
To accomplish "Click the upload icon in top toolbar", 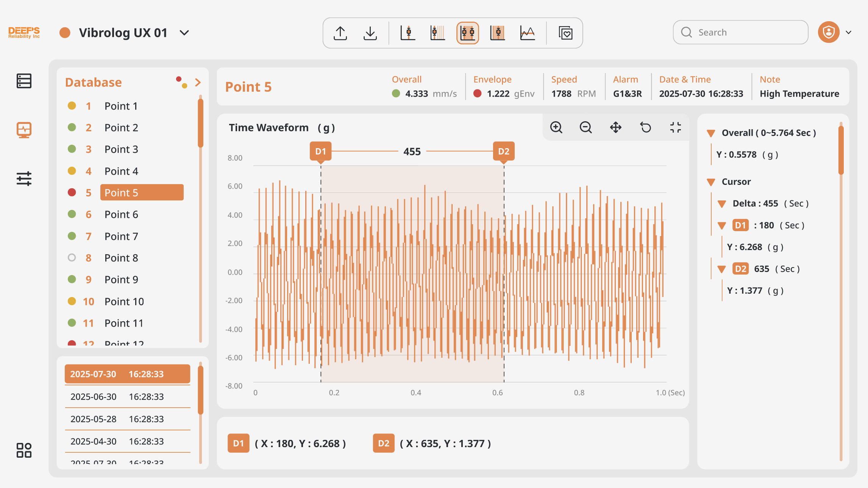I will pyautogui.click(x=340, y=33).
